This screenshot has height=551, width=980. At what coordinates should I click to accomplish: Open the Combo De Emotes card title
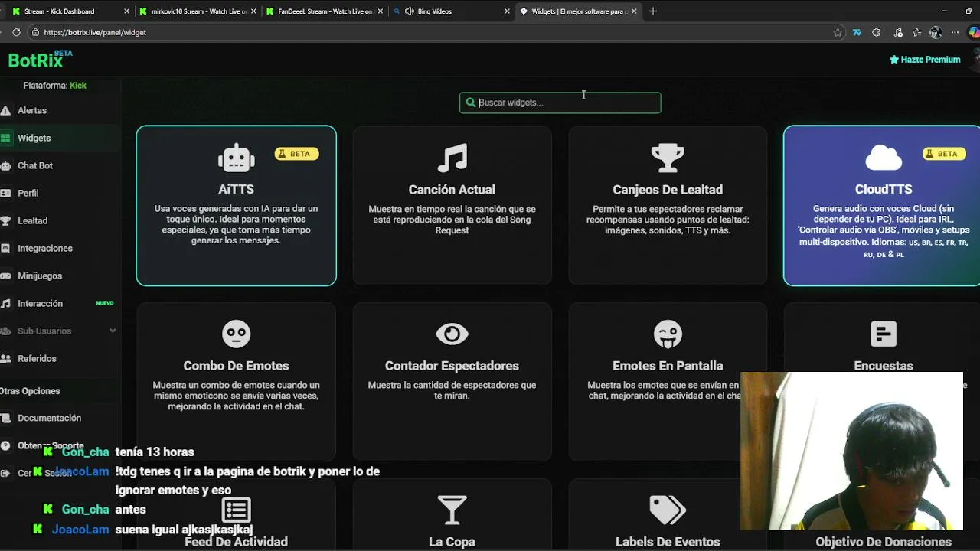point(236,366)
